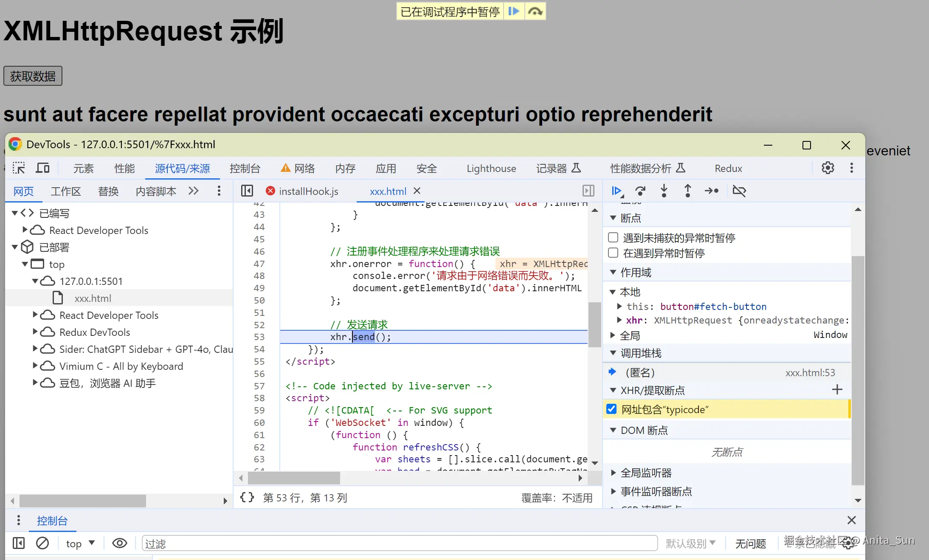
Task: Enable pause on caught exceptions checkbox
Action: (x=613, y=253)
